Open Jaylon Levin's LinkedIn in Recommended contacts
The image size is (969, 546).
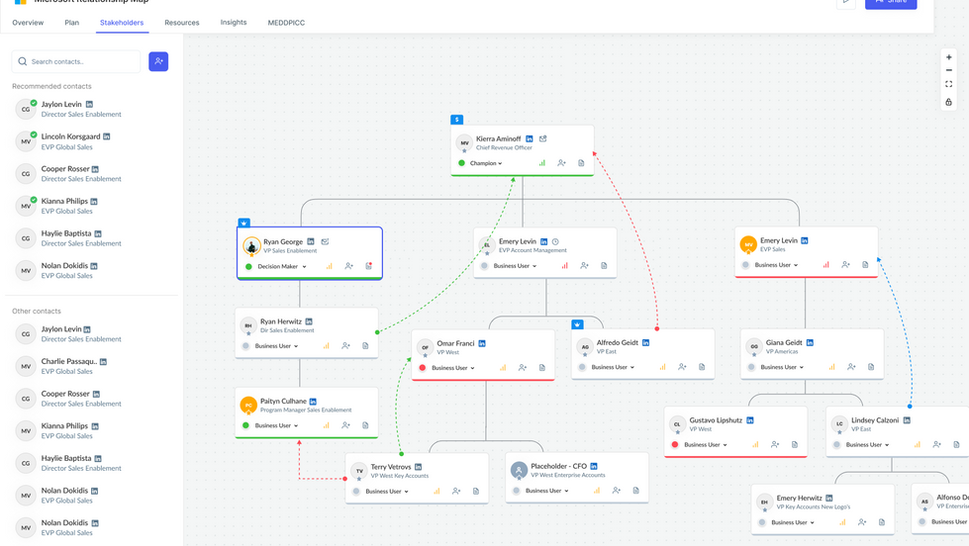(89, 104)
